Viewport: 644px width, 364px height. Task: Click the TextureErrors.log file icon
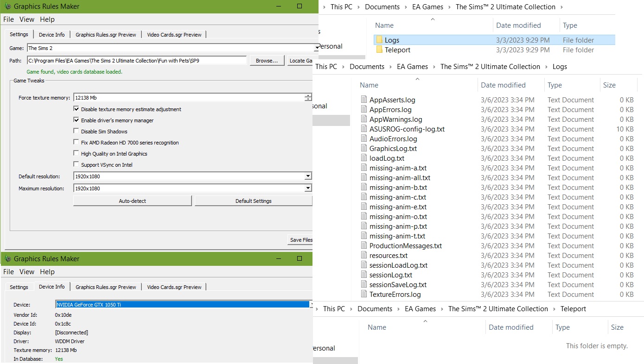tap(364, 295)
